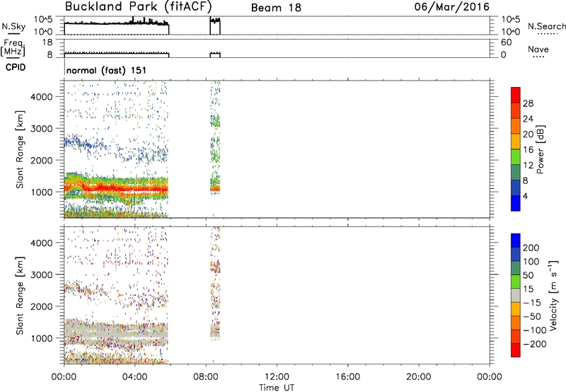Click the '16:00' time axis label
This screenshot has width=566, height=392.
(347, 377)
